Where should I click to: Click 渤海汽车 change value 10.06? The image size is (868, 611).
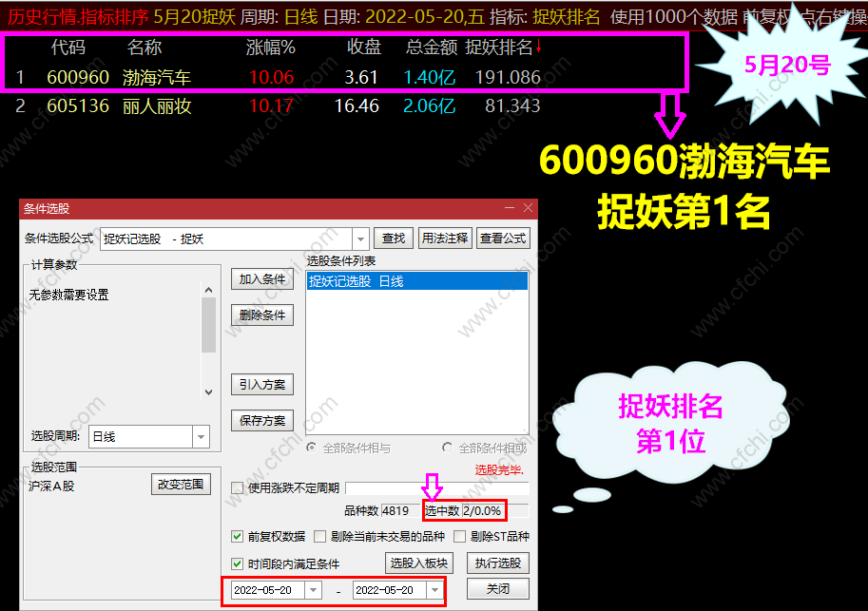[x=271, y=78]
